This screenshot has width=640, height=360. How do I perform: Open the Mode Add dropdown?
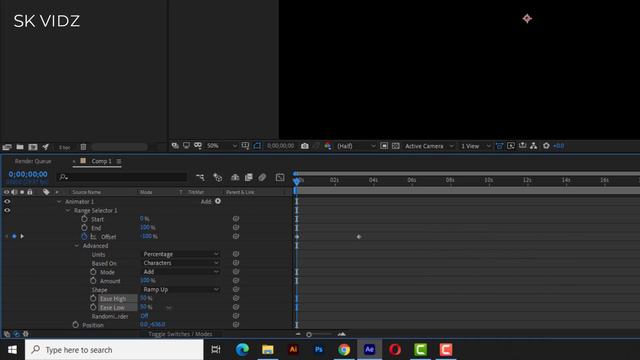pyautogui.click(x=180, y=271)
